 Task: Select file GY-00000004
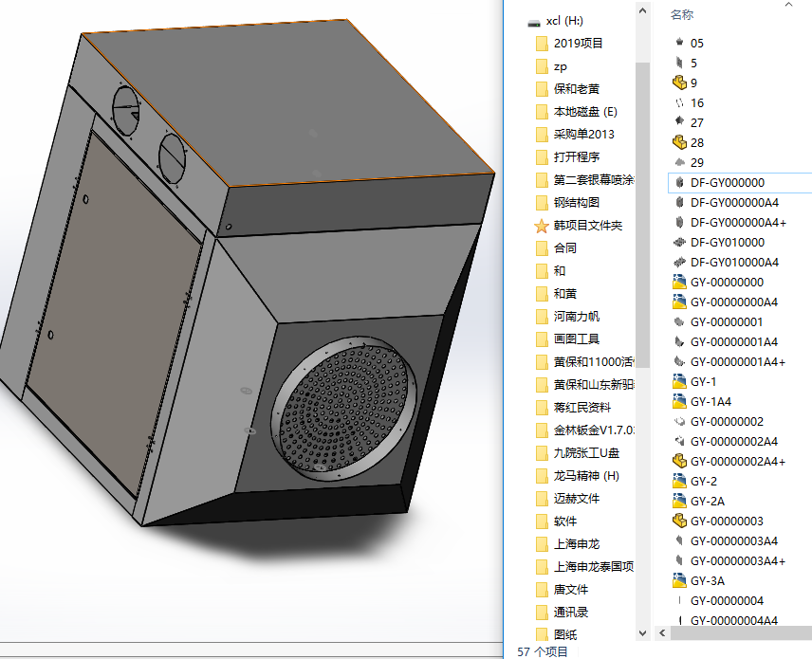[727, 601]
